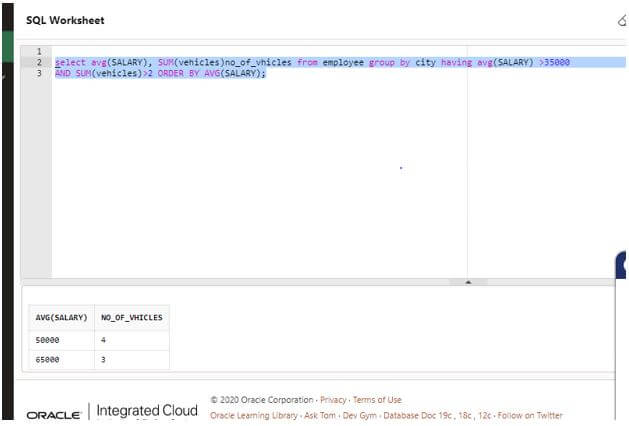This screenshot has height=426, width=629.
Task: Select the 50000 salary cell
Action: coord(61,340)
